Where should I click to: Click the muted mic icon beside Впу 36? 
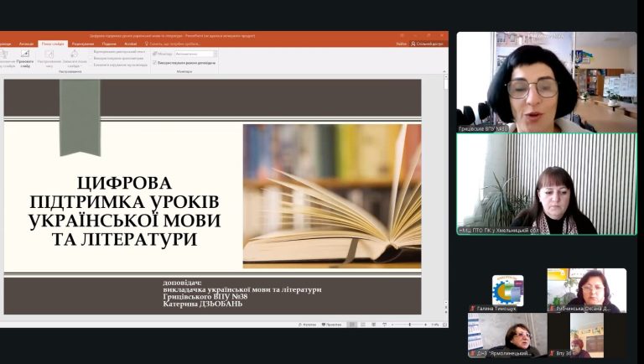point(552,353)
